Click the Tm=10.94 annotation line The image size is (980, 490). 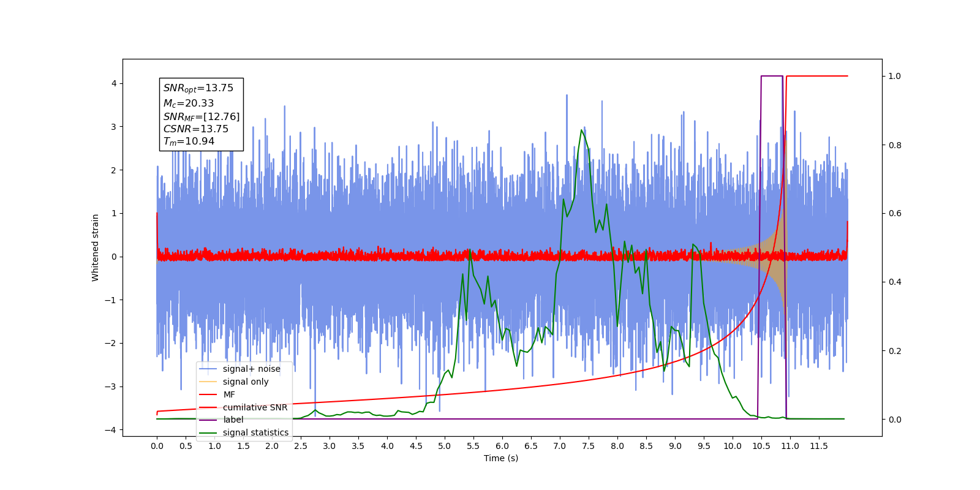[x=189, y=141]
